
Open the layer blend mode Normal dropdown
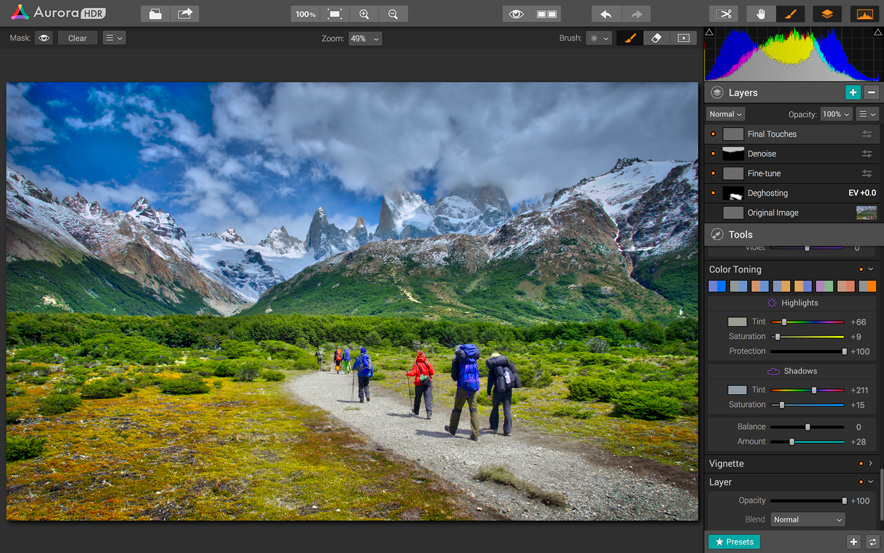[x=807, y=519]
